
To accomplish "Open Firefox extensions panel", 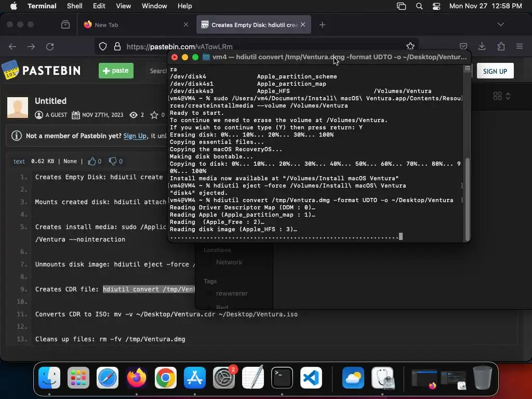I will tap(501, 46).
